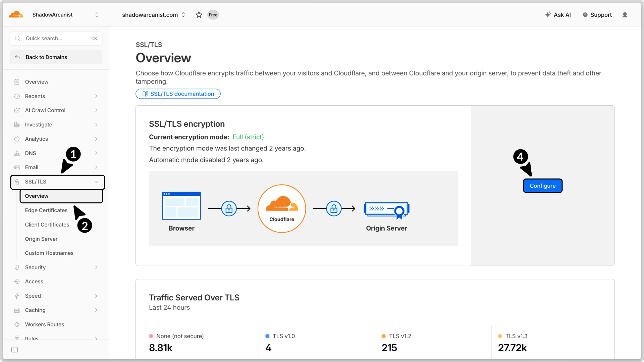The image size is (644, 362).
Task: Focus the Quick search field
Action: click(x=56, y=39)
